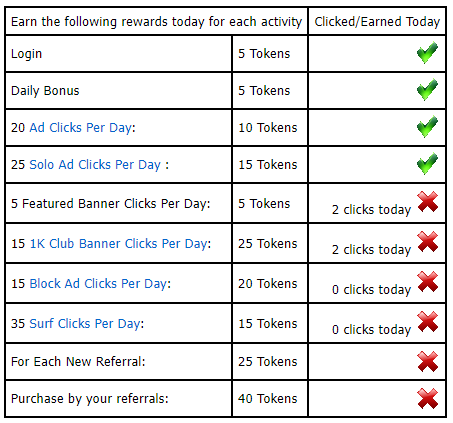This screenshot has width=453, height=423.
Task: Open the Ad Clicks Per Day link
Action: 81,128
